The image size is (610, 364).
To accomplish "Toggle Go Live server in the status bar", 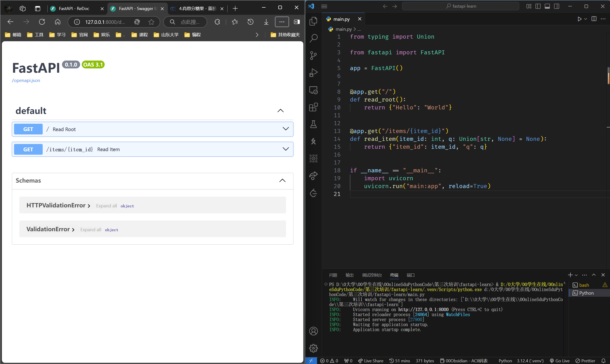I will pyautogui.click(x=559, y=361).
